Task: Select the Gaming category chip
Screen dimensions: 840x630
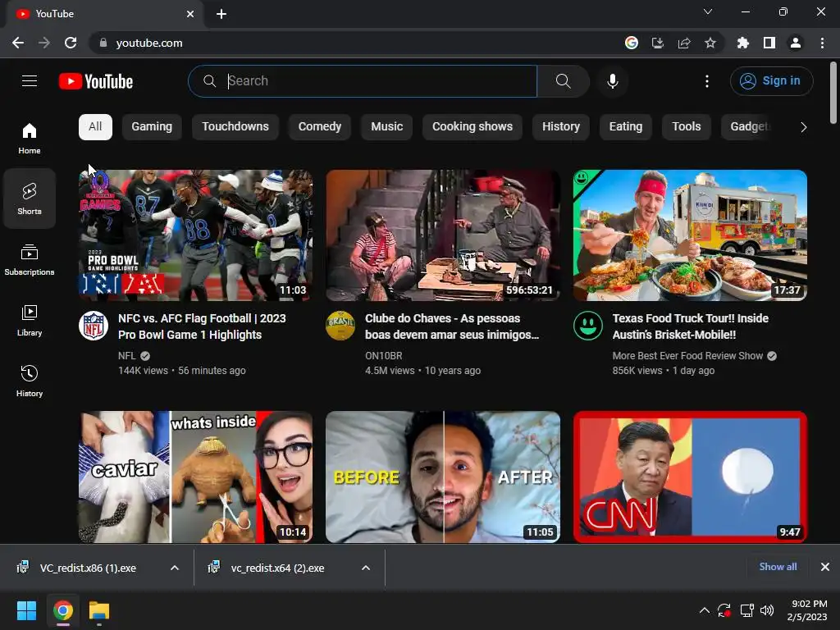Action: pos(152,126)
